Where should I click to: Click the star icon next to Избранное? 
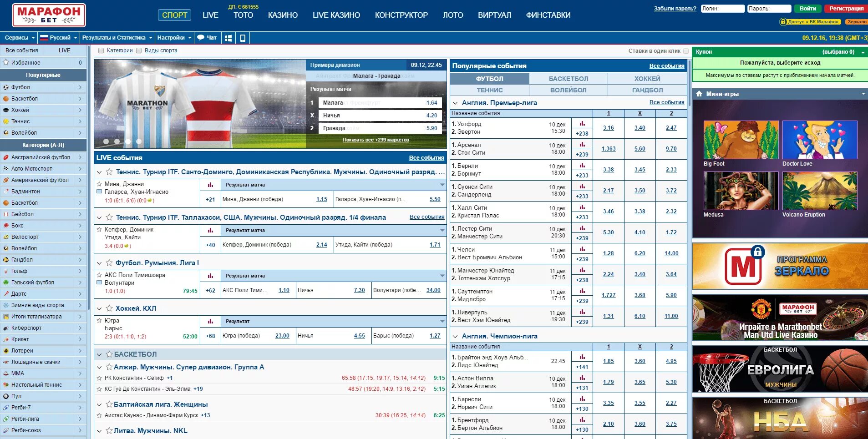point(6,62)
